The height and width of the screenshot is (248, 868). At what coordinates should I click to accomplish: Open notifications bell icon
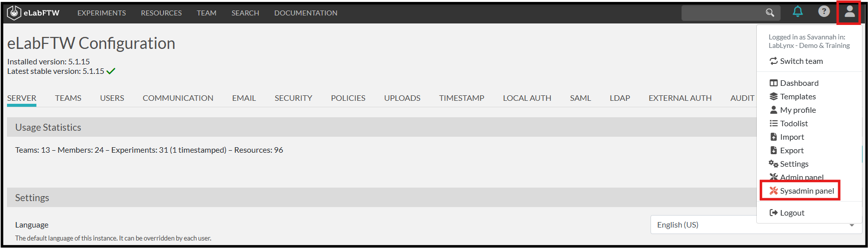tap(798, 11)
